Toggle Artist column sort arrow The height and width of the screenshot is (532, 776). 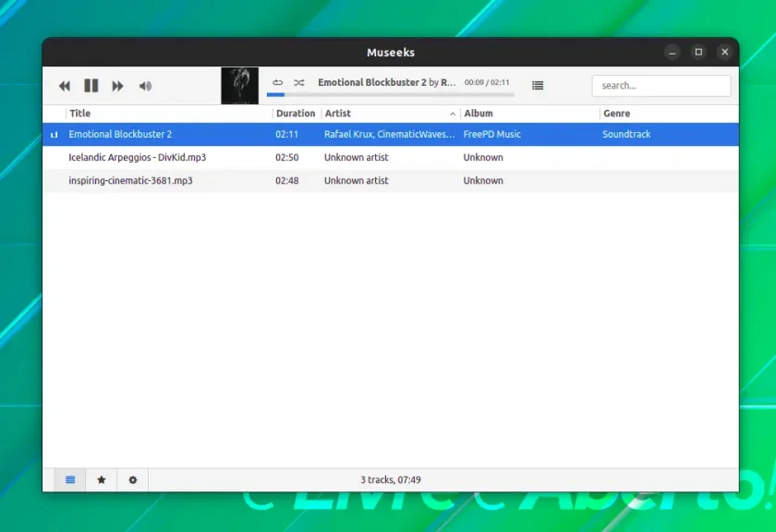[x=453, y=114]
